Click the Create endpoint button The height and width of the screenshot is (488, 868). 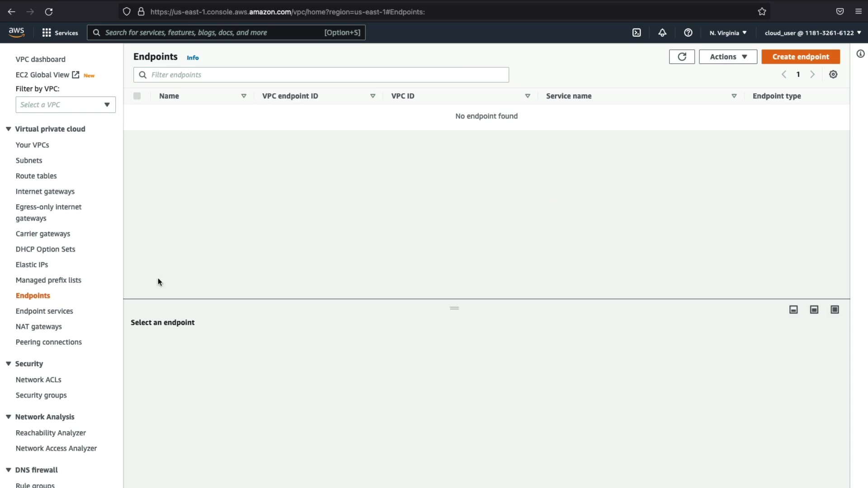(801, 56)
